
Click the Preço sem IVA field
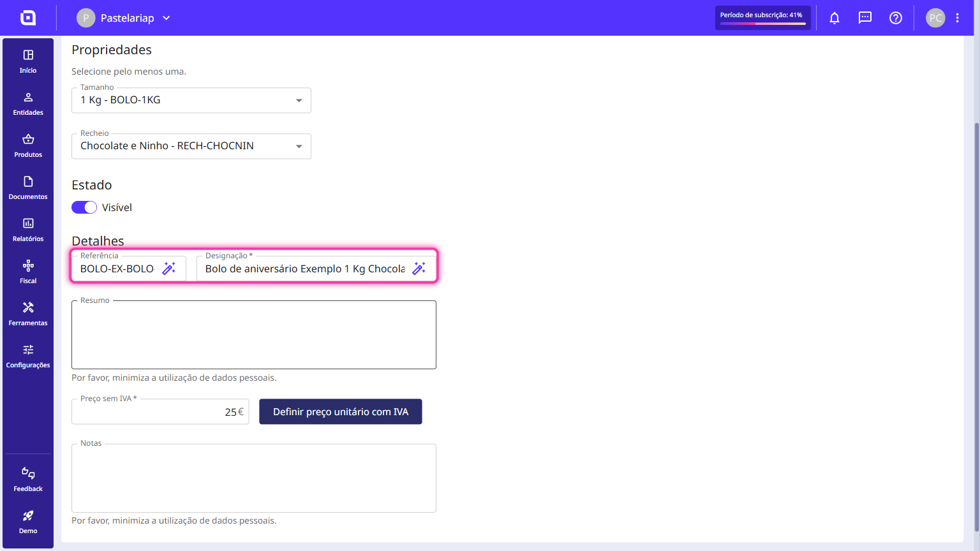coord(160,411)
